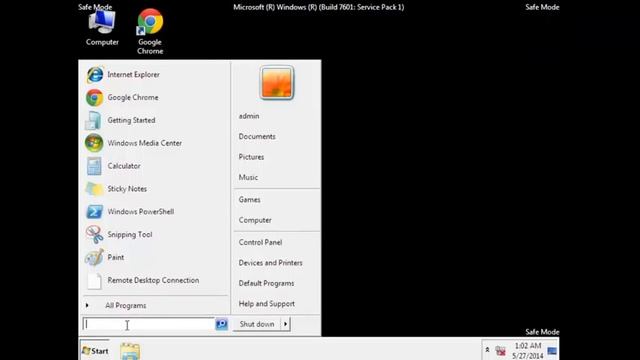Viewport: 640px width, 360px height.
Task: Open shutdown options arrow menu
Action: pyautogui.click(x=285, y=324)
